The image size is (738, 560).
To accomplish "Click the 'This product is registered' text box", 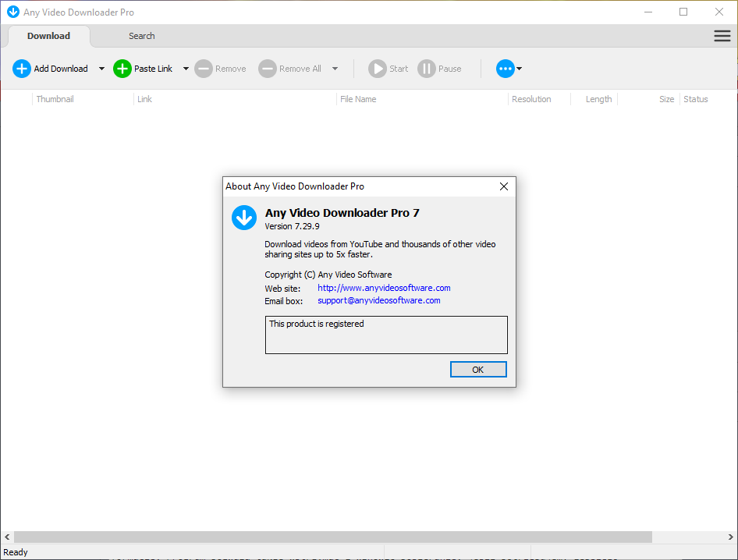I will point(386,335).
